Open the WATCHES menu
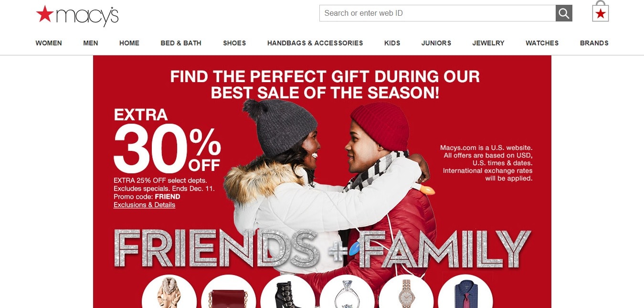The width and height of the screenshot is (644, 308). tap(542, 43)
